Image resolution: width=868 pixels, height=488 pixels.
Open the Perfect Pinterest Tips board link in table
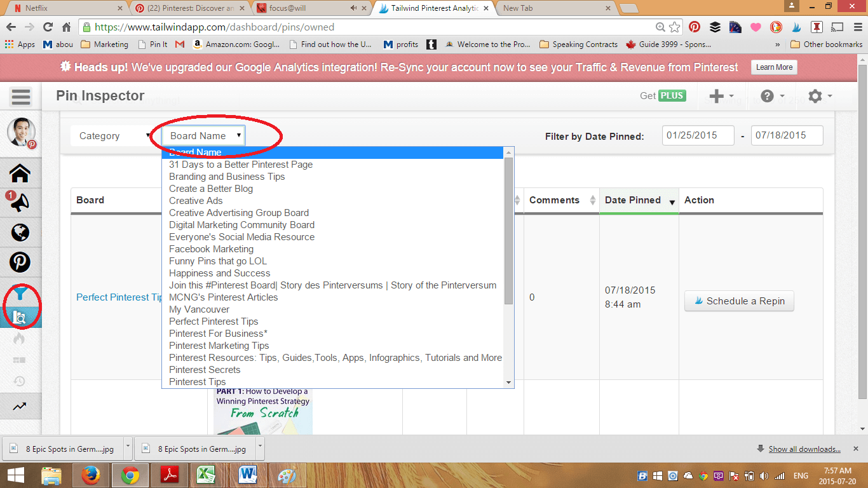click(119, 297)
